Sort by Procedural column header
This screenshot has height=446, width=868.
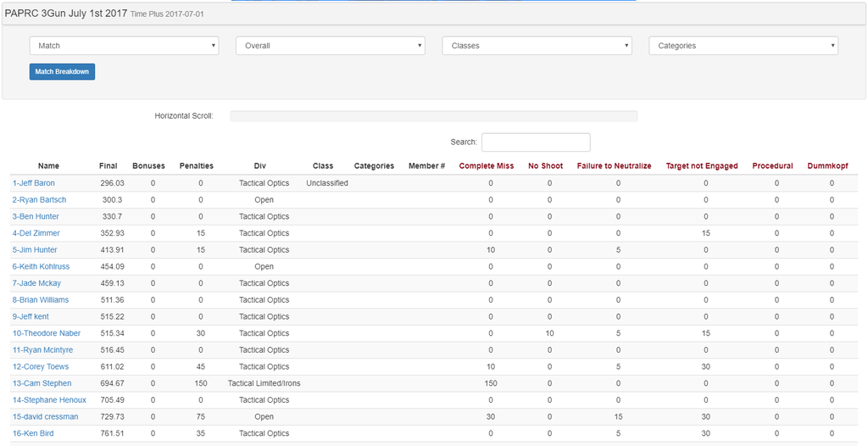(773, 165)
